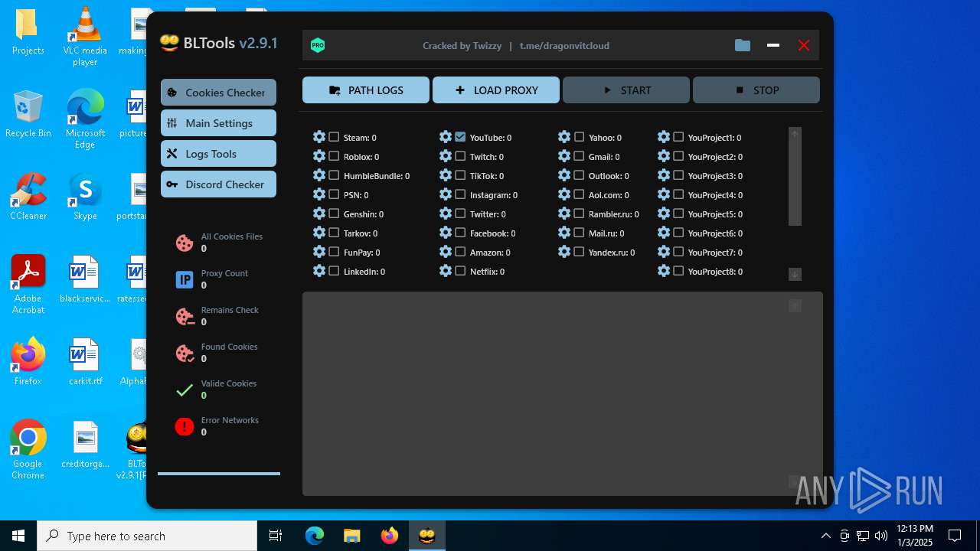Open settings gear for Yahoo
Image resolution: width=980 pixels, height=551 pixels.
pyautogui.click(x=564, y=137)
